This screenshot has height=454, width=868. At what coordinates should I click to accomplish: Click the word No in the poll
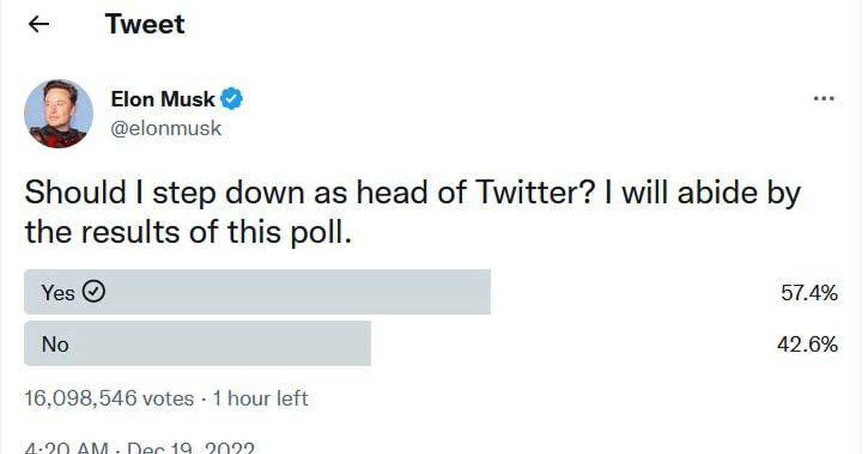[x=55, y=345]
